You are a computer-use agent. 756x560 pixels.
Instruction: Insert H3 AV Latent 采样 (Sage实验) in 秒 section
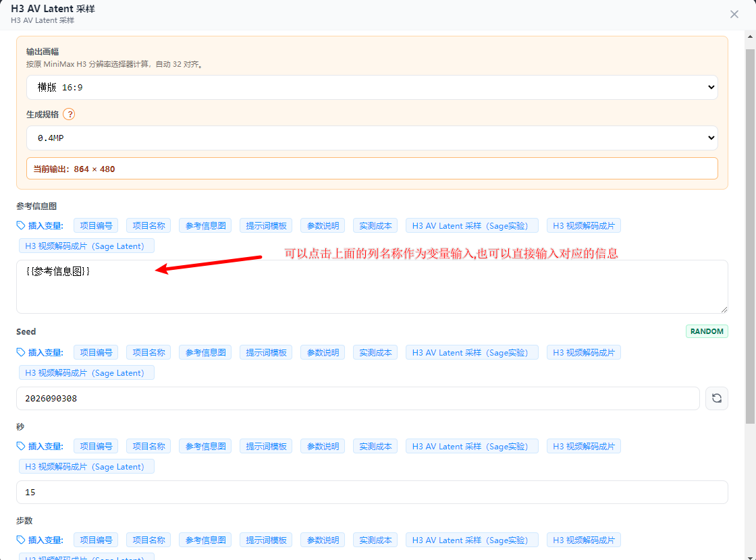click(x=472, y=446)
